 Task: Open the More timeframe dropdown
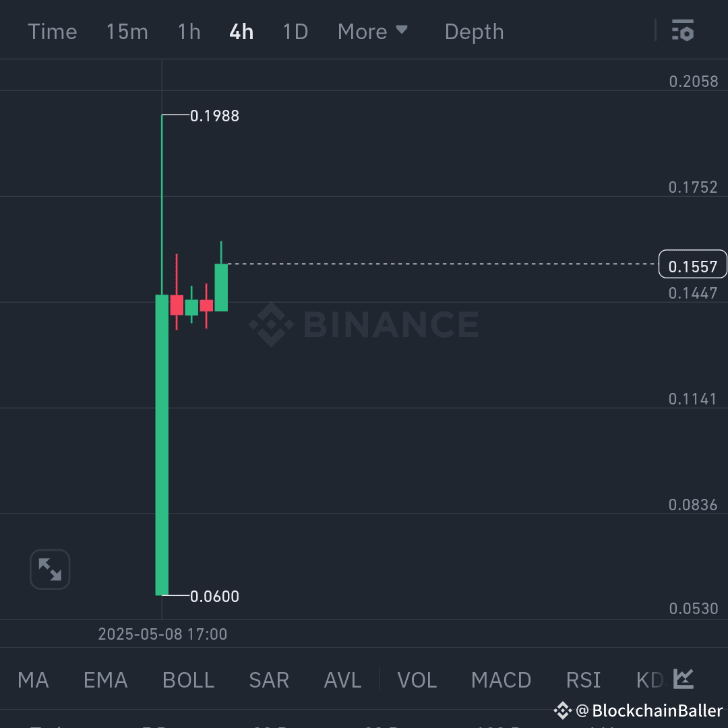point(373,31)
